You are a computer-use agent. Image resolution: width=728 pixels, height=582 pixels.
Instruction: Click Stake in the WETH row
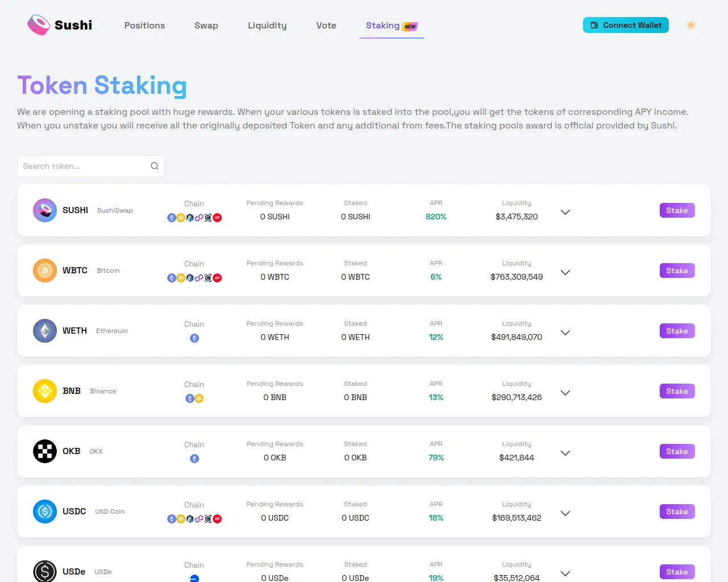pyautogui.click(x=677, y=331)
